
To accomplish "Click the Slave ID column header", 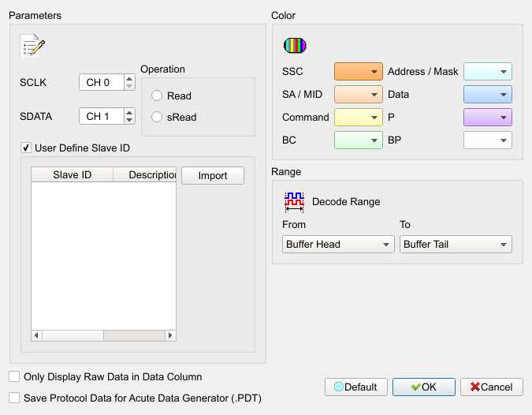I will (x=73, y=174).
